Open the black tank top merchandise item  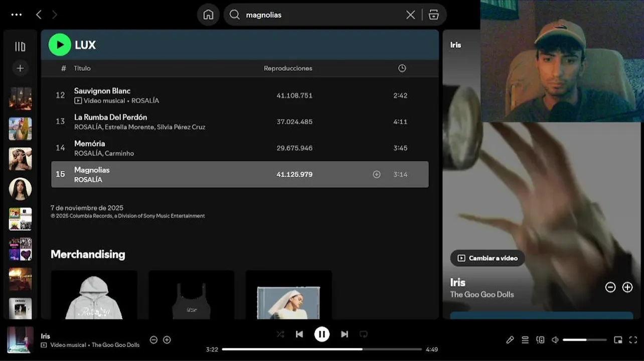click(192, 295)
